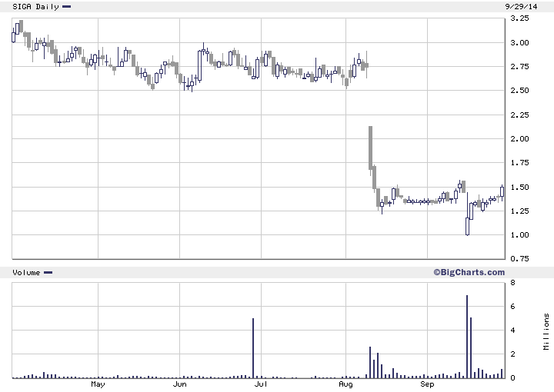
Task: Click the tallest volume bar in mid-September
Action: [x=467, y=337]
